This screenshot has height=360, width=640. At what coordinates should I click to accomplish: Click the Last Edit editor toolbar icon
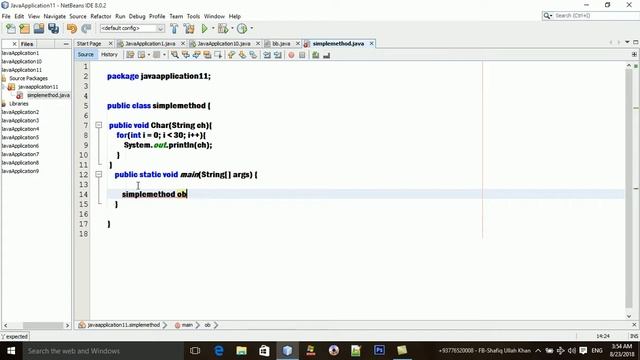130,55
